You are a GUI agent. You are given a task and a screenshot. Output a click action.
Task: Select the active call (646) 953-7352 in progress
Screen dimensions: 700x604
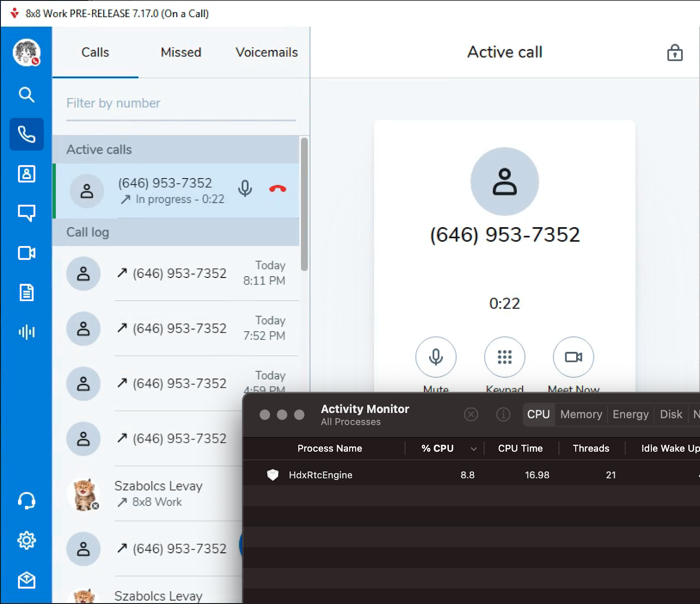click(176, 191)
